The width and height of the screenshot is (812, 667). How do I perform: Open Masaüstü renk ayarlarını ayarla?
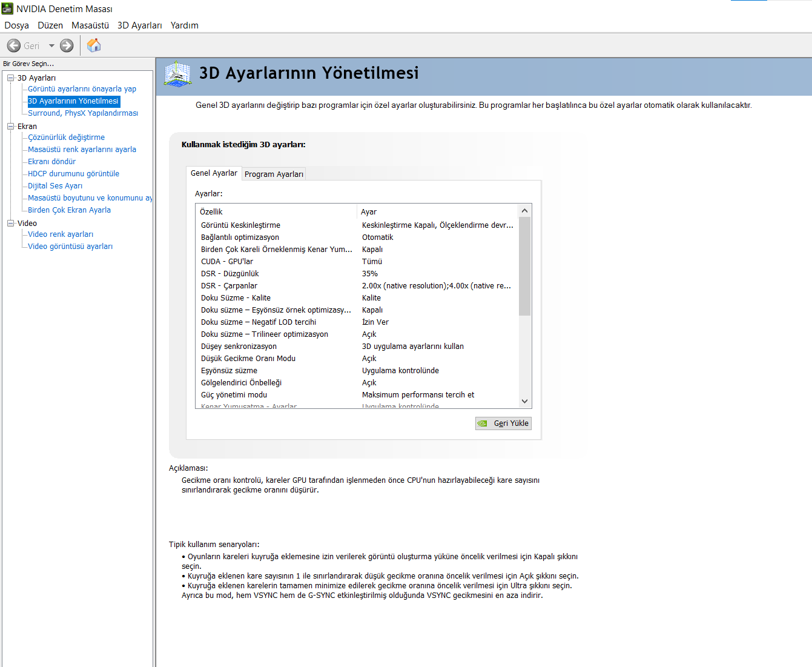pyautogui.click(x=82, y=150)
